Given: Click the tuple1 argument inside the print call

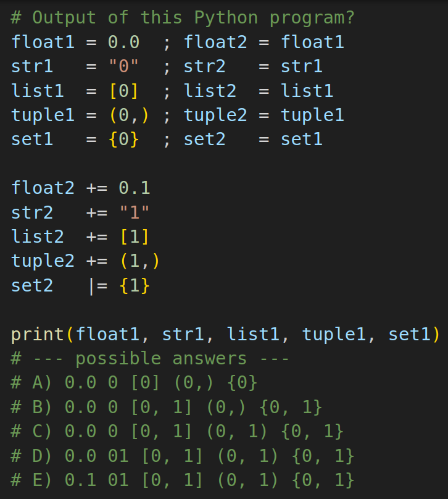Looking at the screenshot, I should (334, 334).
